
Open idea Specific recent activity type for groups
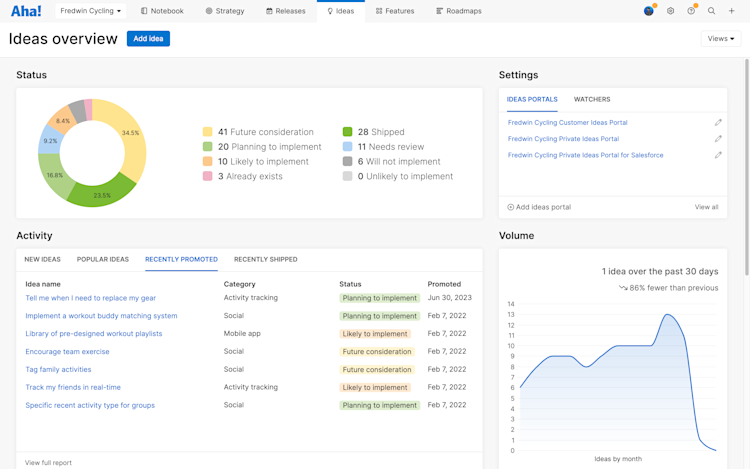(x=90, y=405)
